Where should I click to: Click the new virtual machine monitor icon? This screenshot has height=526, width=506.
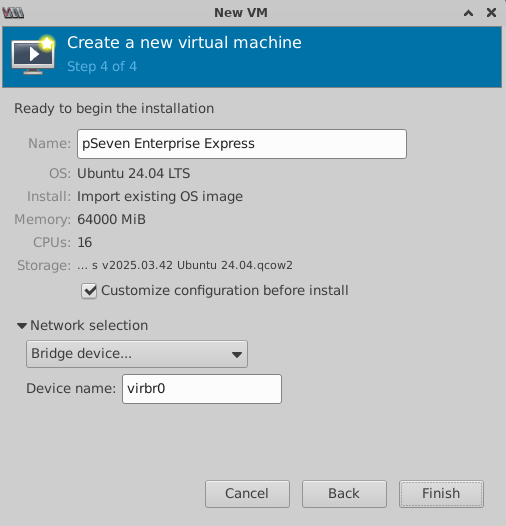(x=33, y=54)
